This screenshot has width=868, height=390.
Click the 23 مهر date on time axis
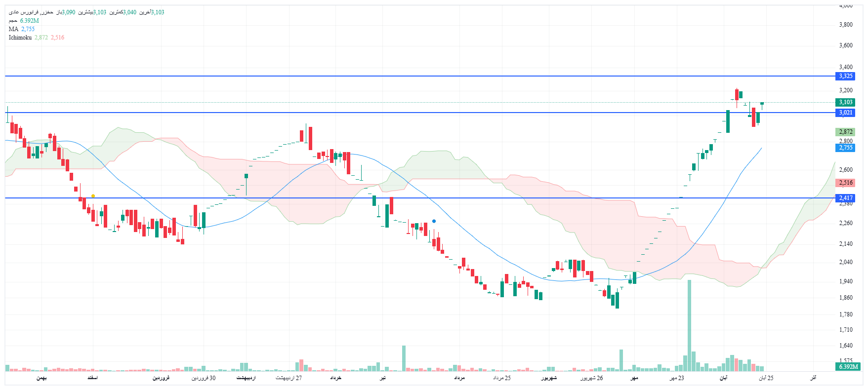[x=677, y=378]
